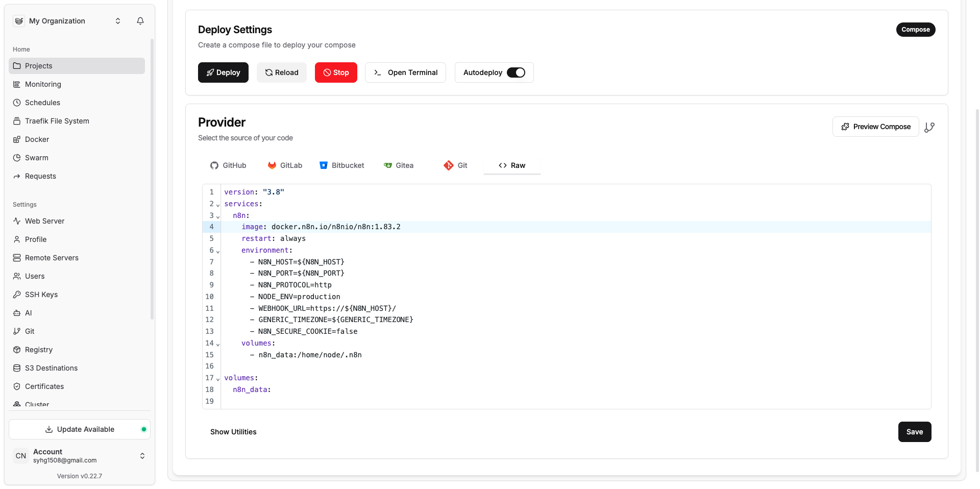Click the Version v0.22.7 text
Screen dimensions: 980x489
coord(80,476)
